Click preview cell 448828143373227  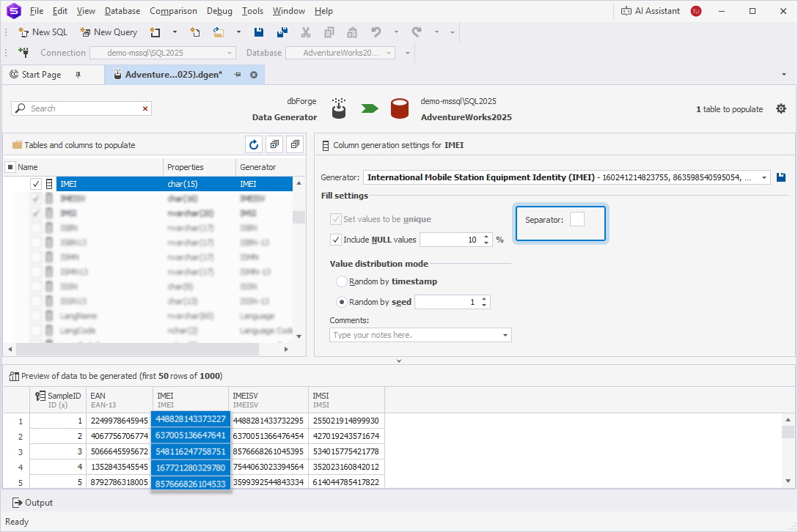(x=191, y=419)
